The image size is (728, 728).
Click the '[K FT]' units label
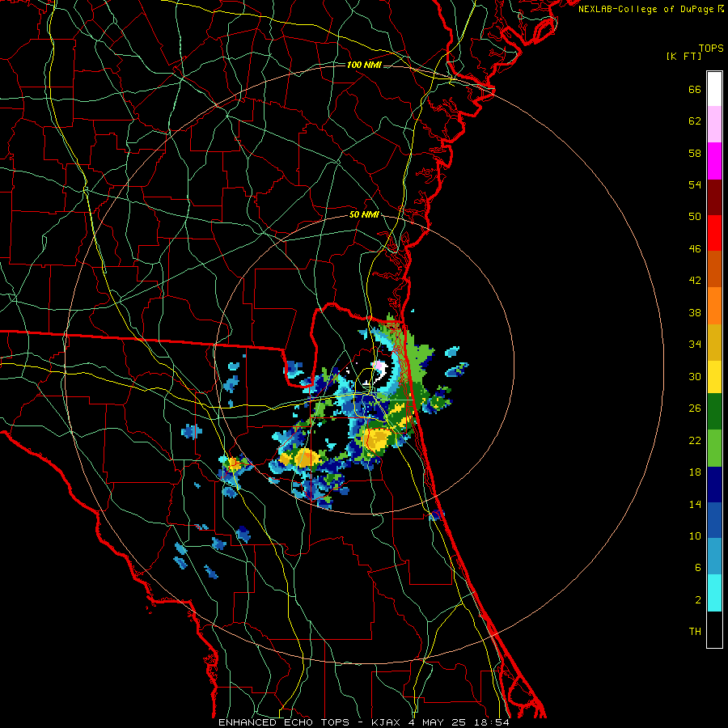pos(684,56)
